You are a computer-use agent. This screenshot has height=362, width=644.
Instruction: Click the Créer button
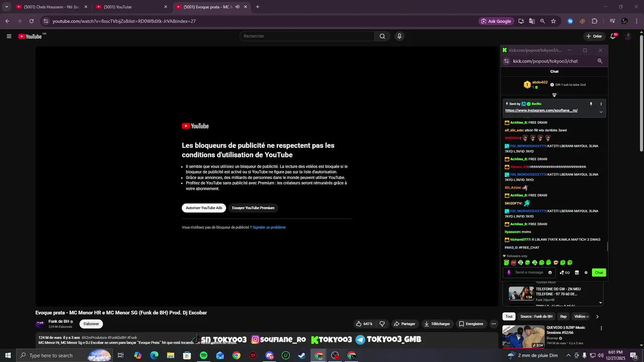[x=594, y=36]
